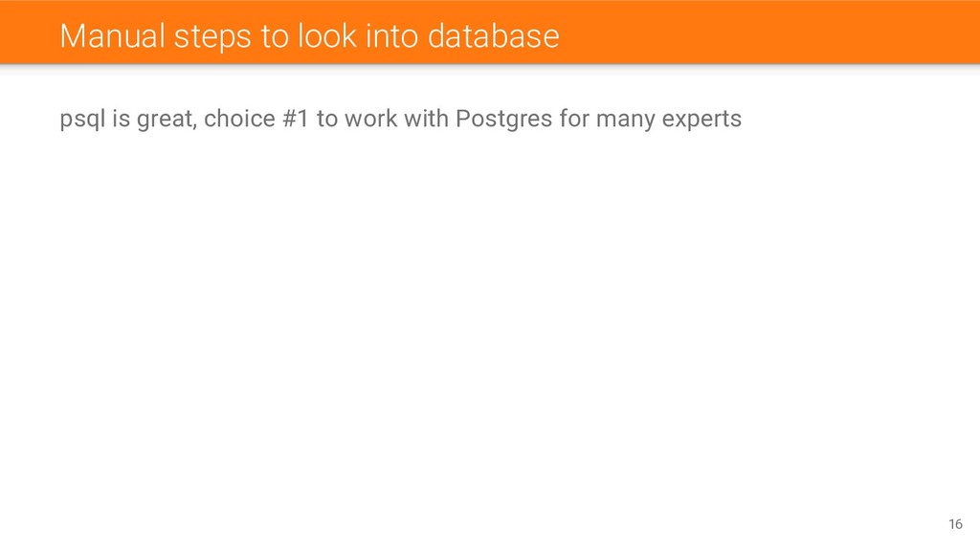Click the '#1' text in the sentence

[x=296, y=118]
